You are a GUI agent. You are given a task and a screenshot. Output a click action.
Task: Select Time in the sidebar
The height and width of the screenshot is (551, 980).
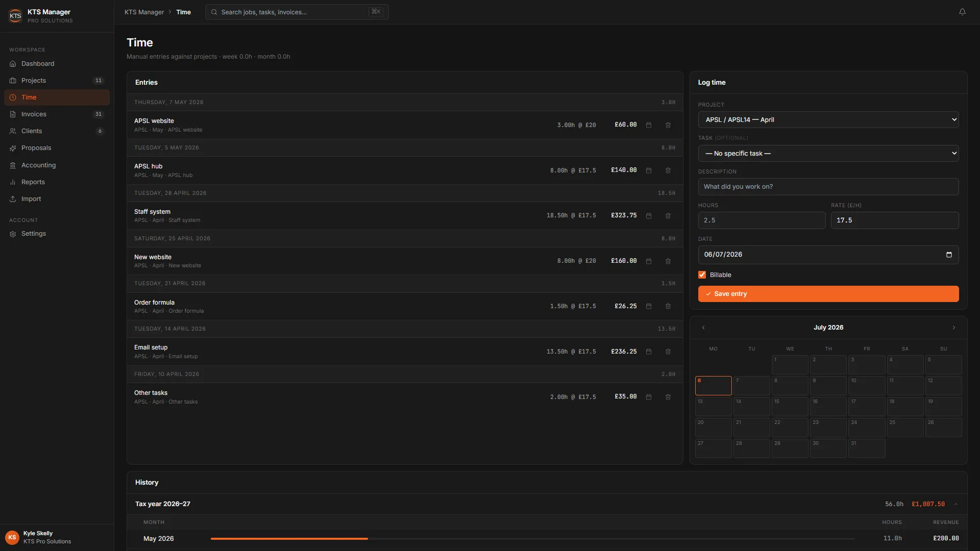tap(57, 97)
